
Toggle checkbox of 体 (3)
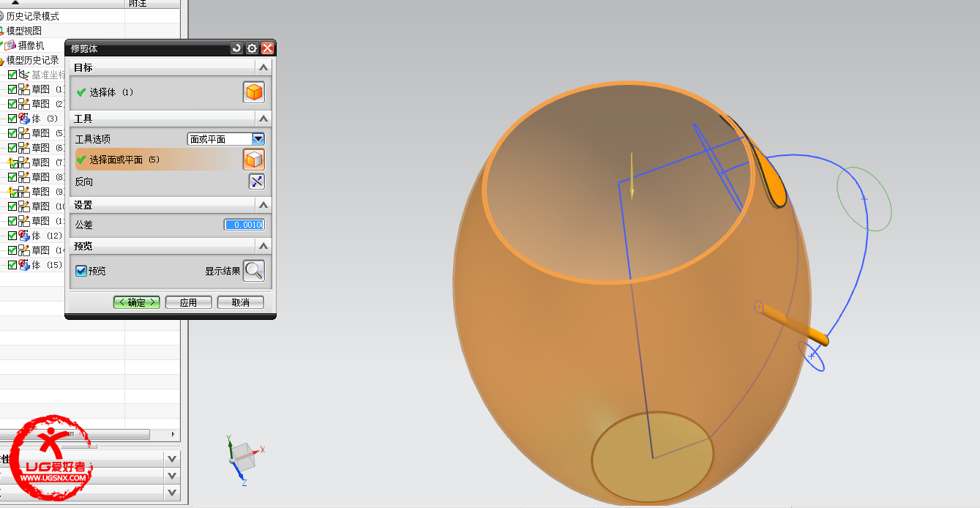point(12,119)
